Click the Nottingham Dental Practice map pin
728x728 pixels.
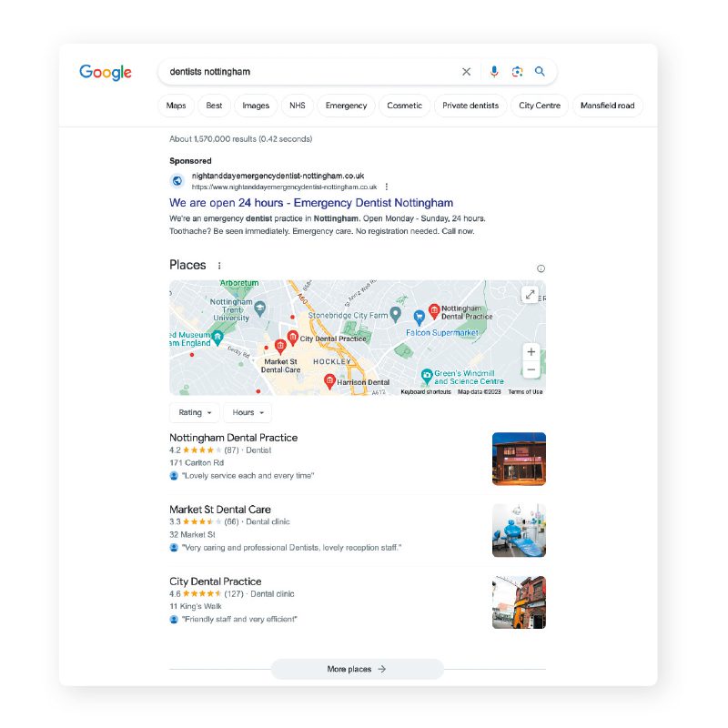coord(434,311)
